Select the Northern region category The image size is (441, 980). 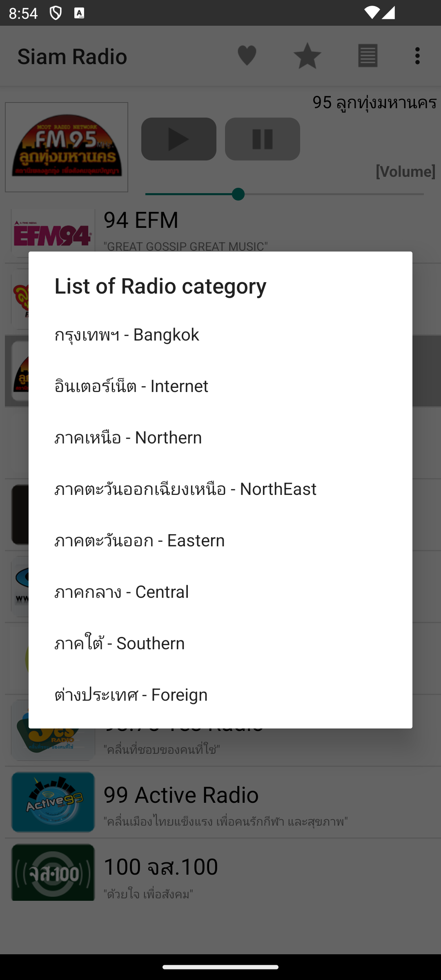[x=220, y=437]
